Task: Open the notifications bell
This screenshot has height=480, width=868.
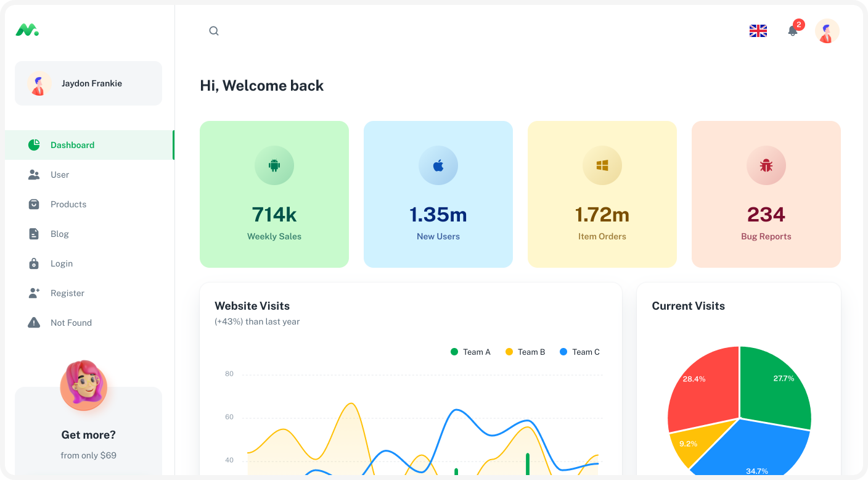Action: (x=793, y=31)
